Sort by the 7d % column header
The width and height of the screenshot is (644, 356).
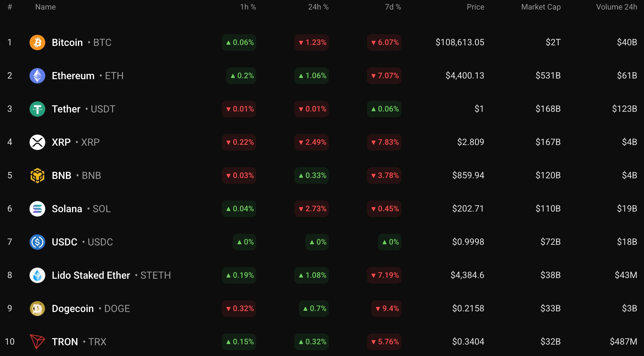[x=393, y=7]
